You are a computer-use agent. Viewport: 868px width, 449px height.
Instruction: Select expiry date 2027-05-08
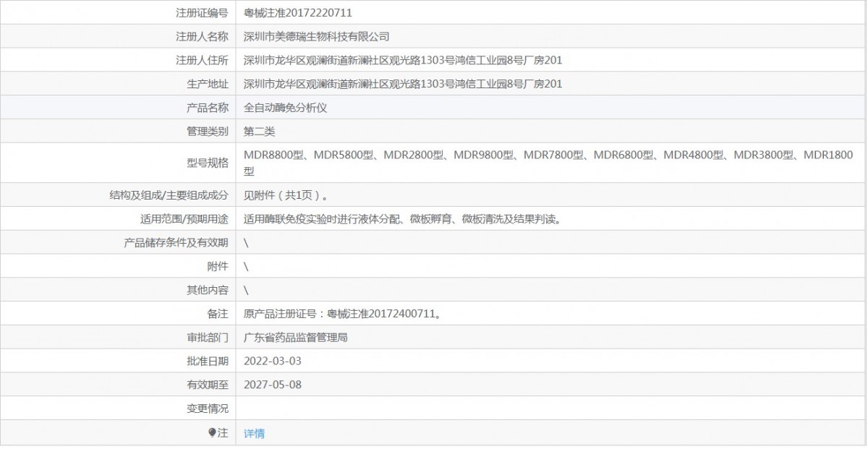pyautogui.click(x=273, y=385)
